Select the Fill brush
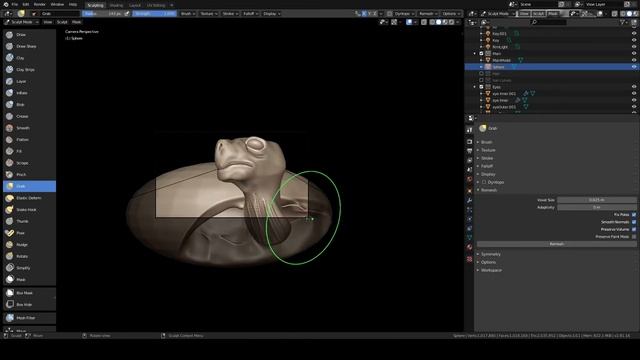640x360 pixels. (29, 151)
